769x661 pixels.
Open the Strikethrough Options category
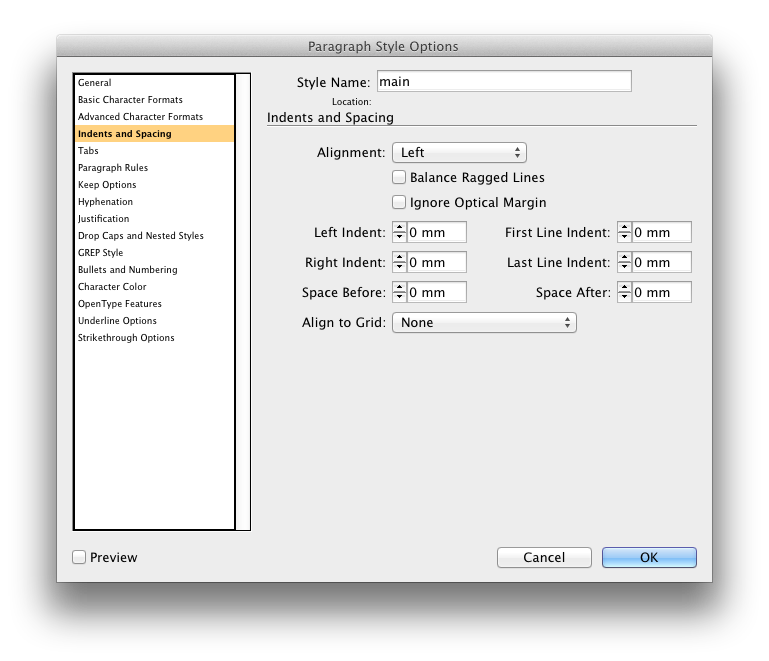154,338
